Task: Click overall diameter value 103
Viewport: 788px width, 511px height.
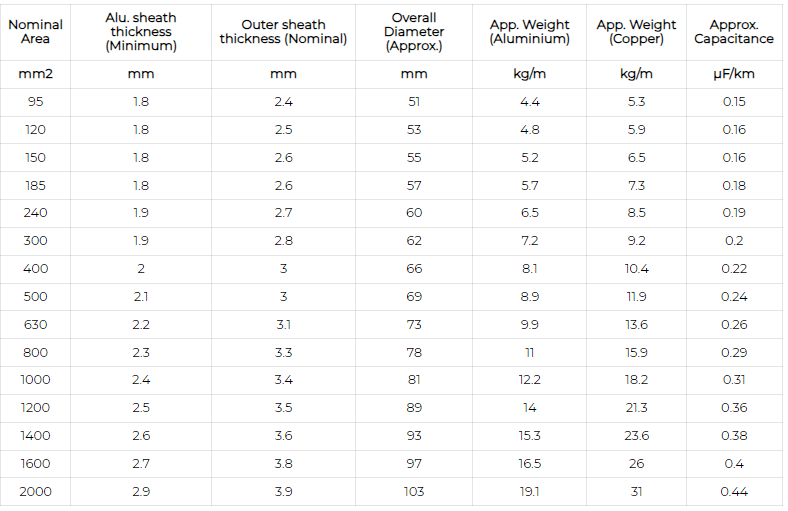Action: tap(414, 491)
